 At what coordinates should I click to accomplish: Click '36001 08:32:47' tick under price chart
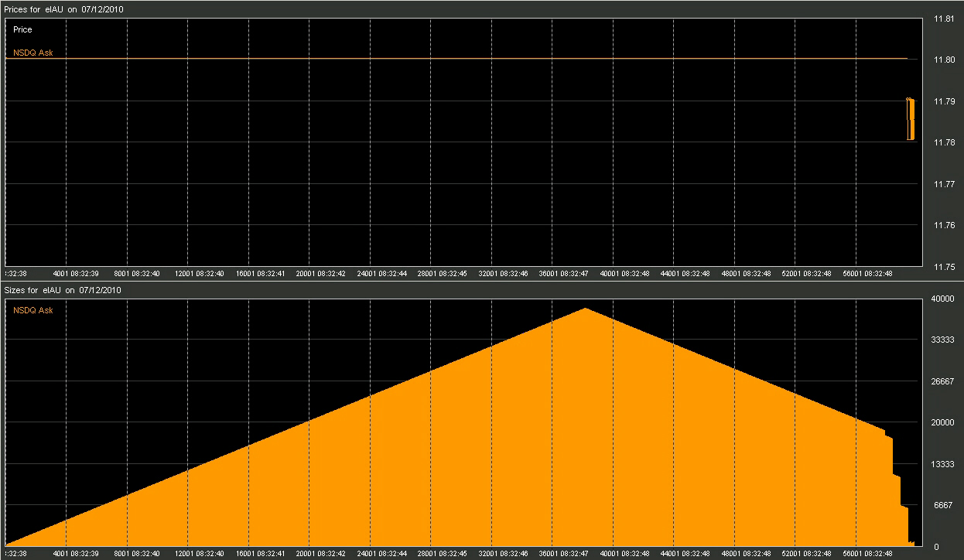click(x=564, y=273)
